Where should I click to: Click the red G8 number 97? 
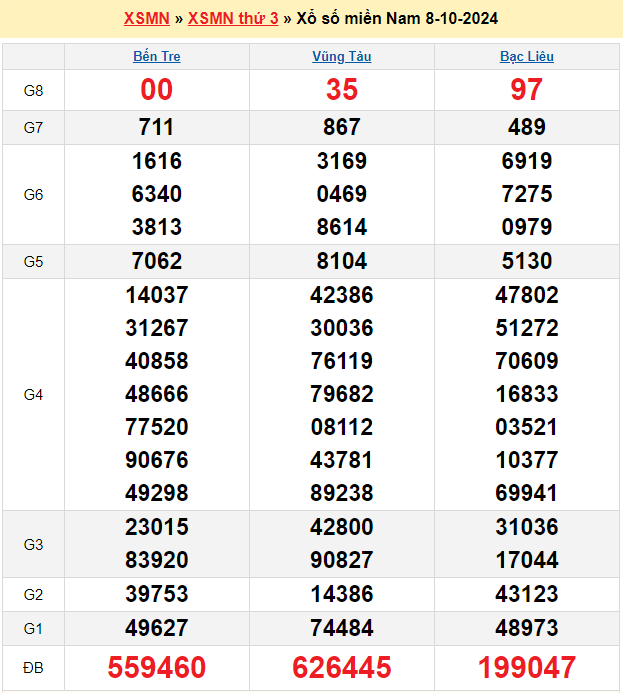(x=527, y=90)
